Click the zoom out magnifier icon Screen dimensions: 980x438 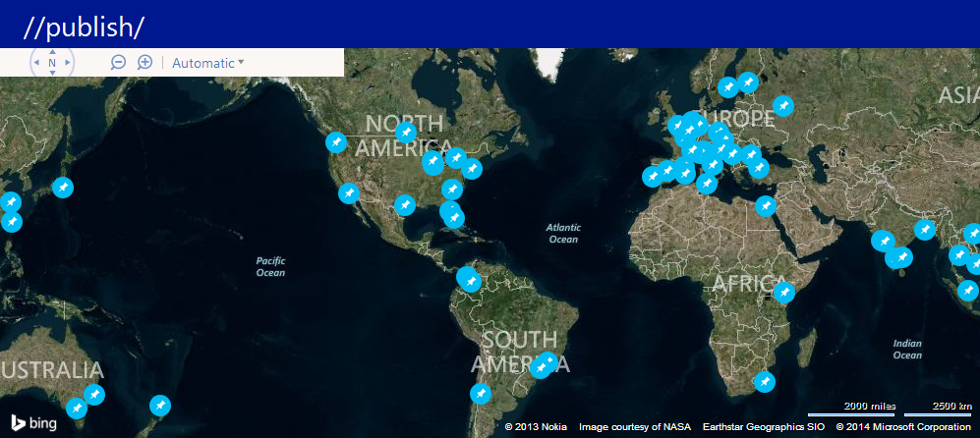pyautogui.click(x=118, y=63)
